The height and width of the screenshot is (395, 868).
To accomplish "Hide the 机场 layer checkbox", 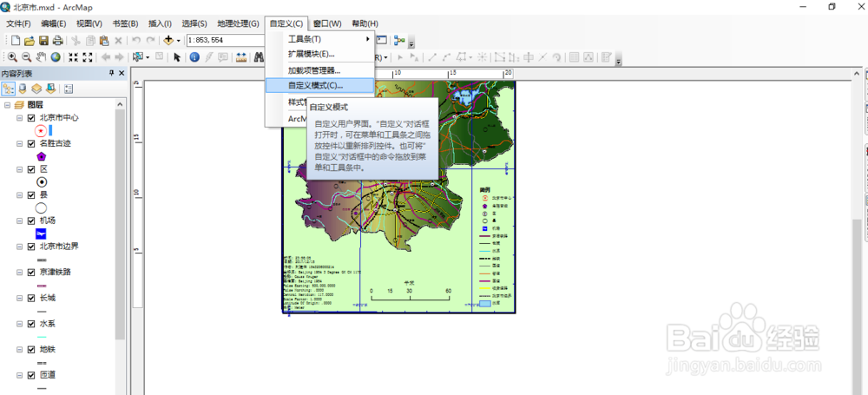I will coord(31,221).
